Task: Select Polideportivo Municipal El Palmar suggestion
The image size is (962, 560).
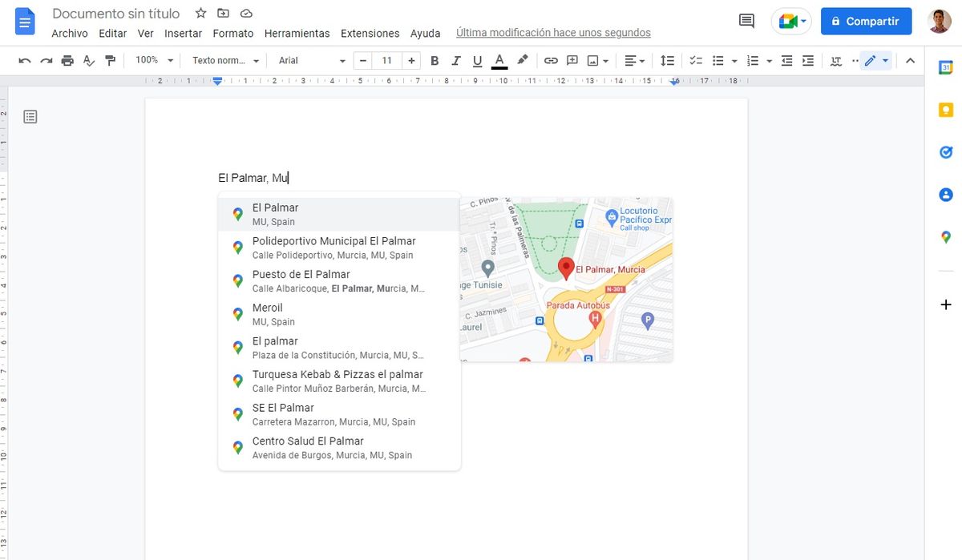Action: point(333,246)
